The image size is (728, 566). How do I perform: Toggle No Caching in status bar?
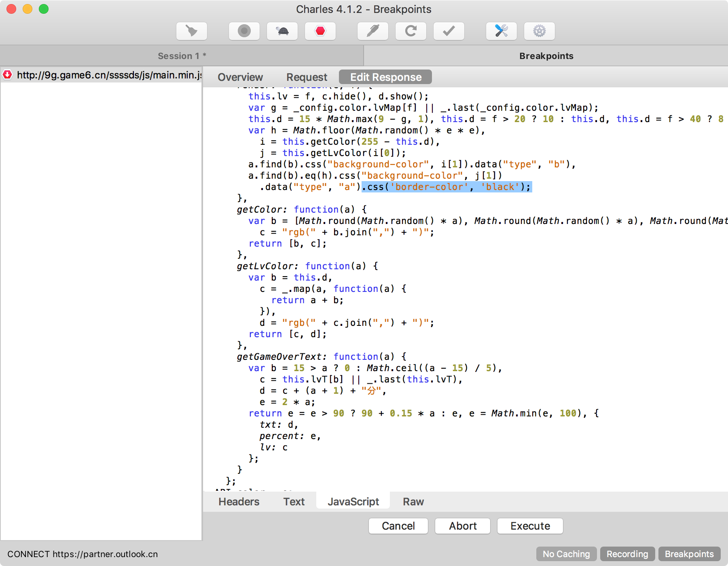[566, 554]
